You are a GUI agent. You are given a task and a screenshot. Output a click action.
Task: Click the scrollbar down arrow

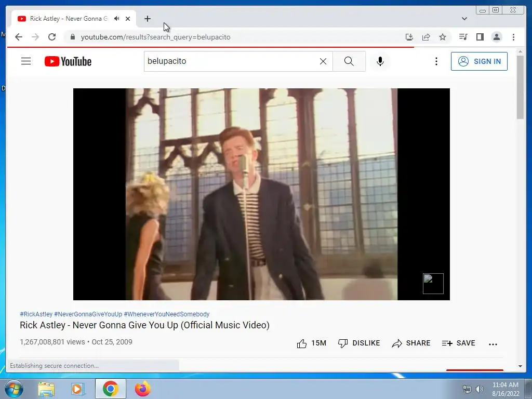520,366
